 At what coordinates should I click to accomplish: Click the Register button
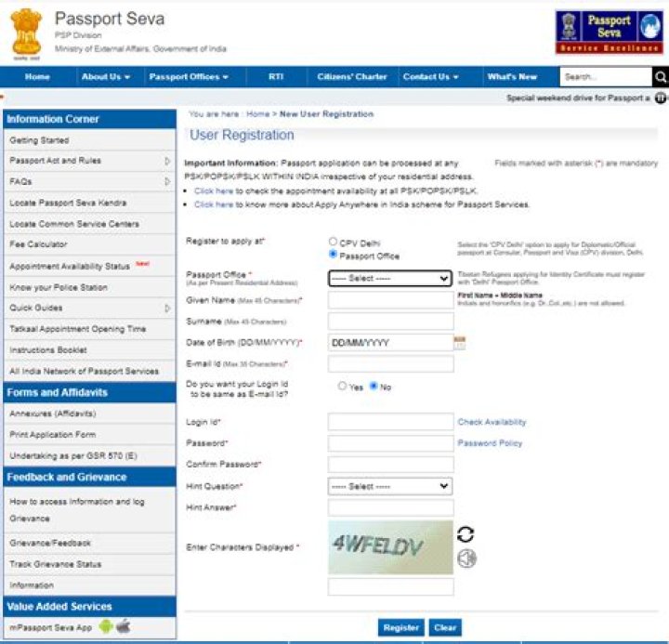(401, 628)
